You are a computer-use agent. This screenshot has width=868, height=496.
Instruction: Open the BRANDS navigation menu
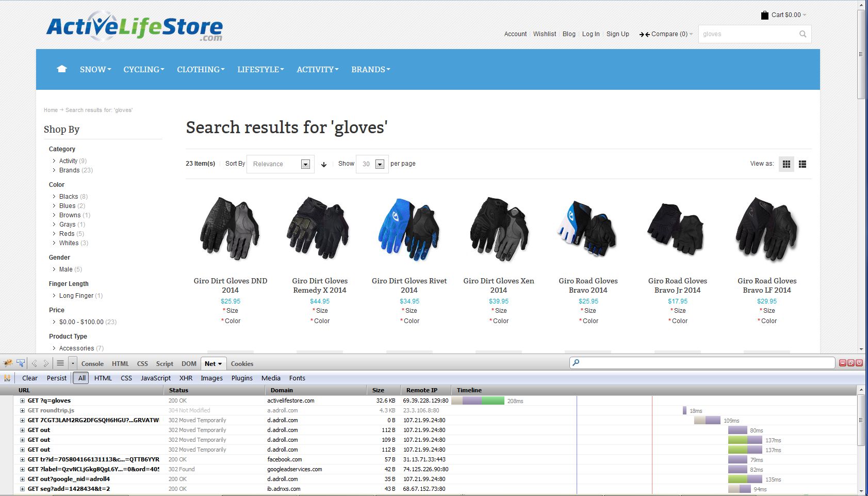[371, 69]
